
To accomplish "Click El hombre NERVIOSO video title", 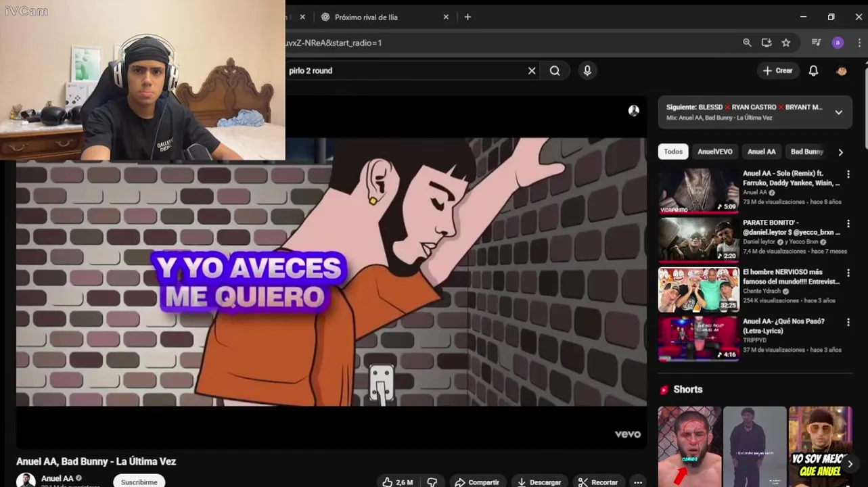I will pos(791,277).
